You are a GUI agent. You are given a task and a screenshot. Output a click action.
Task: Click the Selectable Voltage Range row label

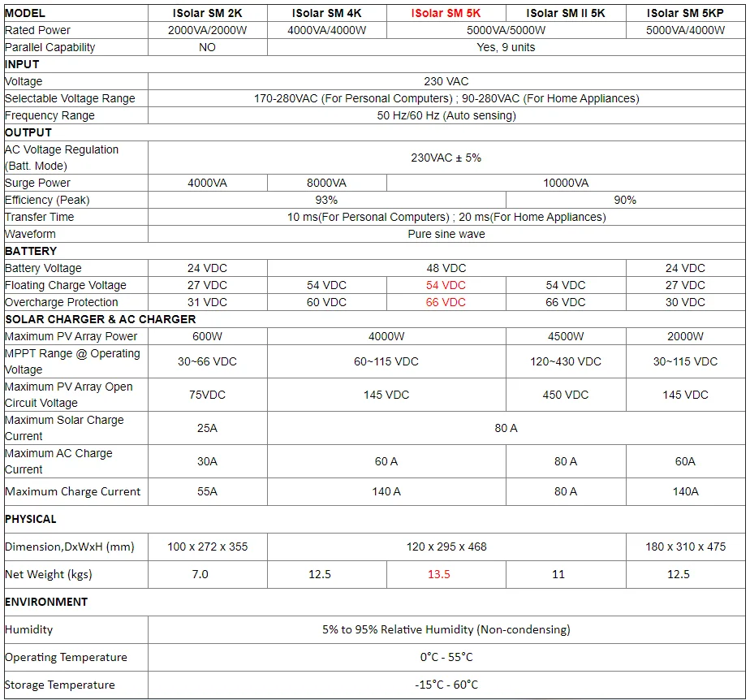pos(70,98)
